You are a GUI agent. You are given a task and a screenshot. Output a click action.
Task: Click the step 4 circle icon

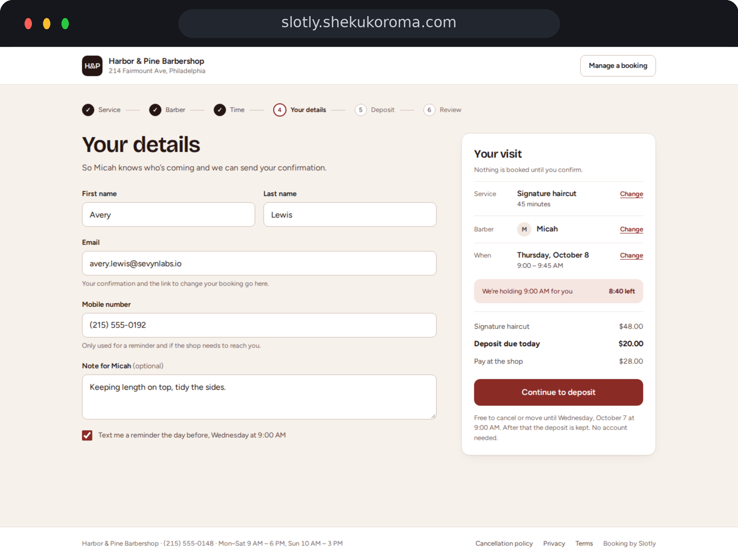[280, 110]
